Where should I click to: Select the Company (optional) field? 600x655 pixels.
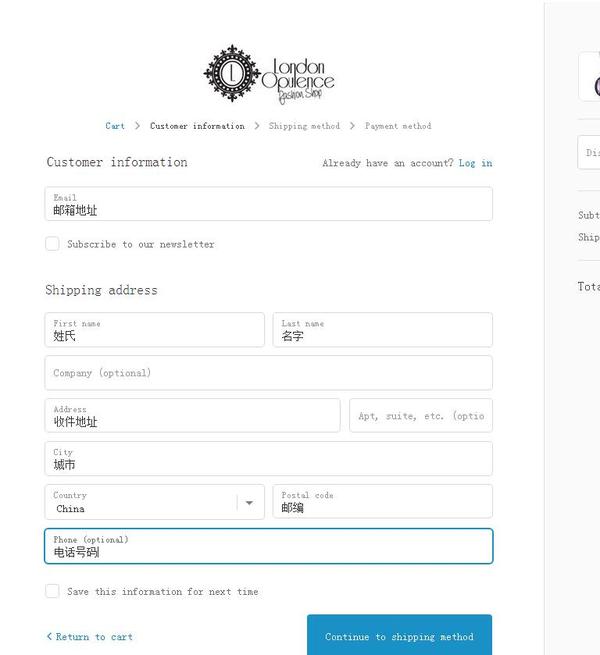(268, 373)
